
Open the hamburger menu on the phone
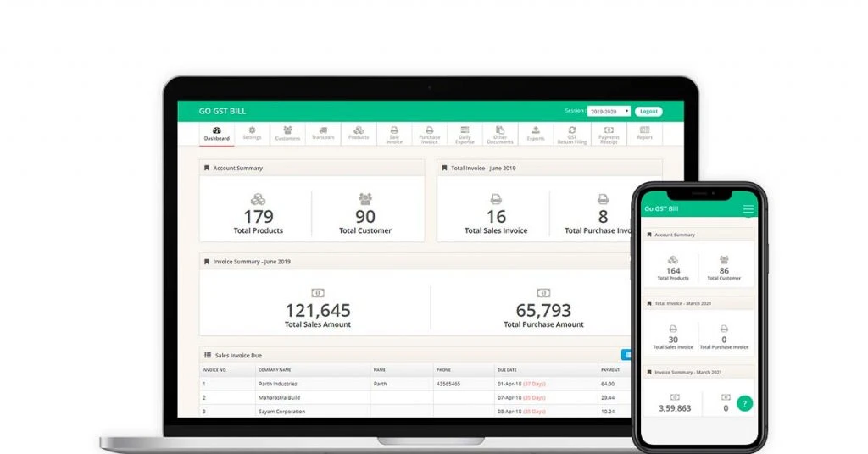coord(748,209)
